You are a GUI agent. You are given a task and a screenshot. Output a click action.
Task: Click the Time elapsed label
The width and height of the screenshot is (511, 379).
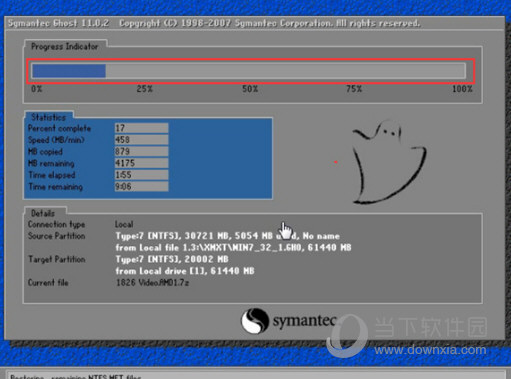click(x=52, y=175)
